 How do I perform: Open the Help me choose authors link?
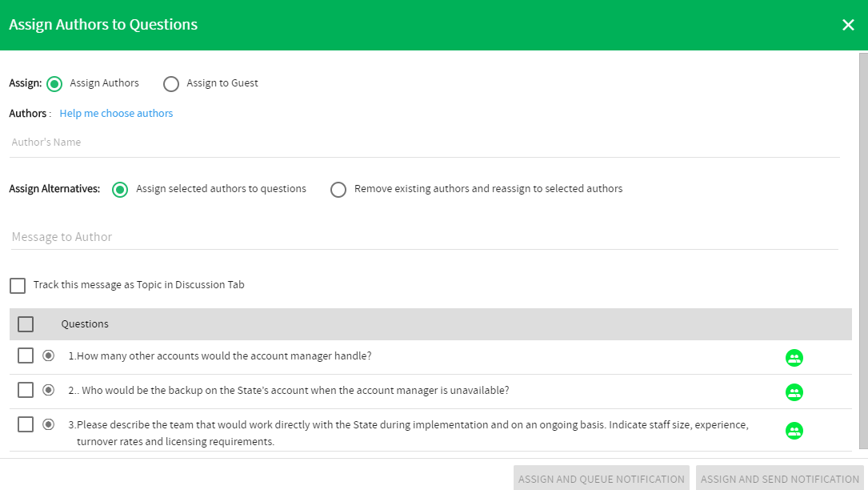pos(116,113)
